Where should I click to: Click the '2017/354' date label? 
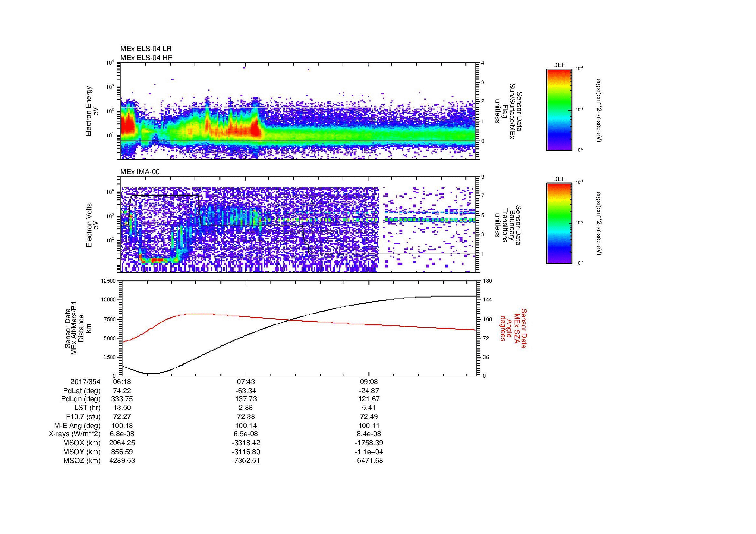click(x=85, y=382)
